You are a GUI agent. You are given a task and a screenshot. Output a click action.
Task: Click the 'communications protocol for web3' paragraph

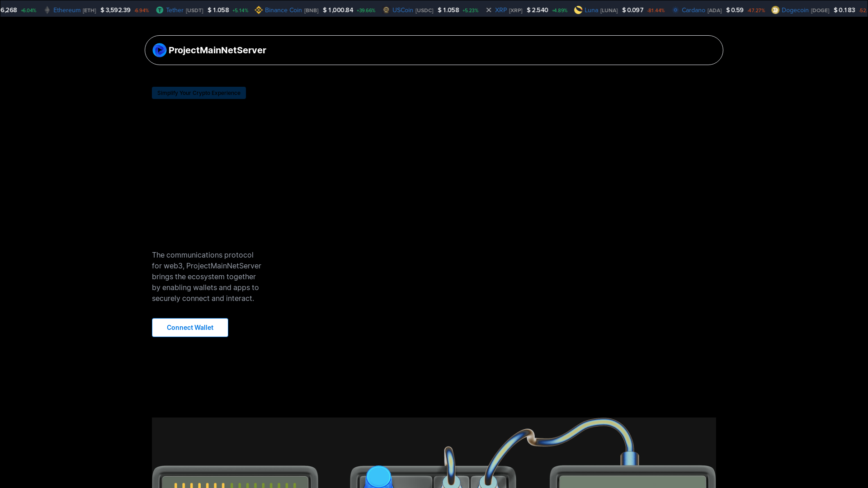click(x=207, y=277)
